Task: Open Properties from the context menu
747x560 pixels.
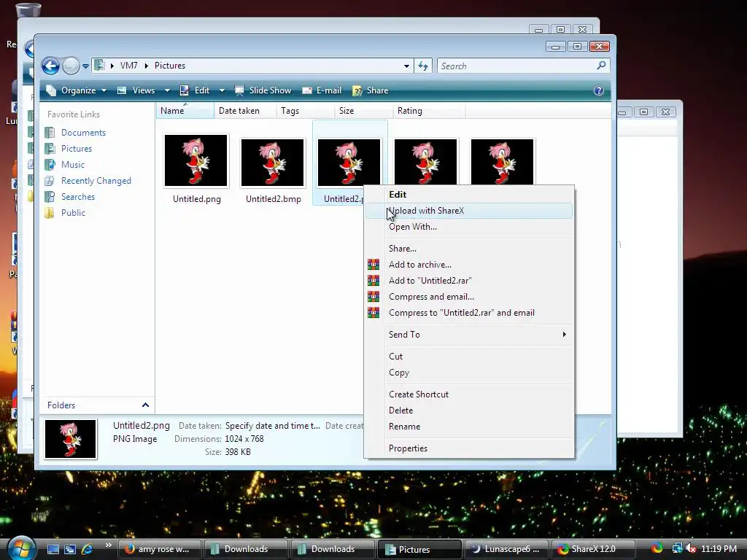Action: point(469,448)
